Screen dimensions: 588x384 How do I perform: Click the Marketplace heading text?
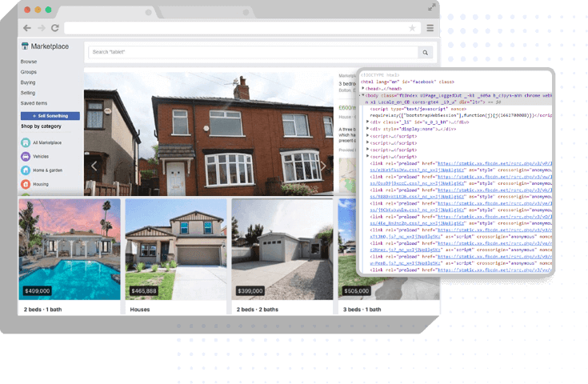50,46
